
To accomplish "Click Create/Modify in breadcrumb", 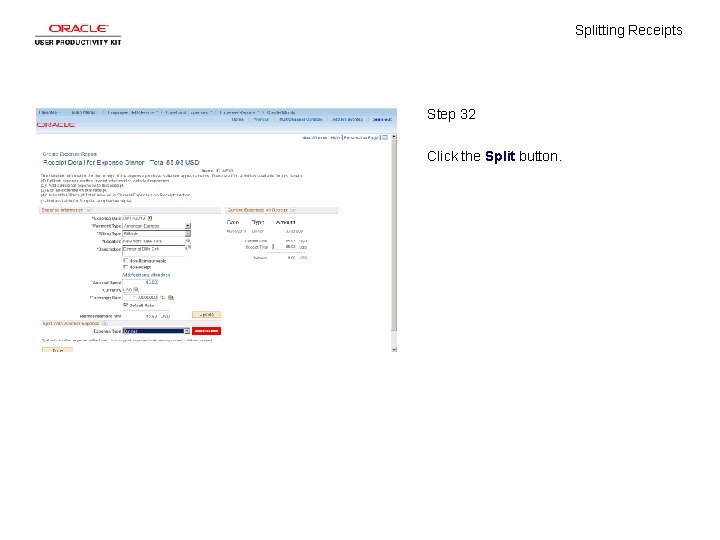I will click(x=281, y=112).
